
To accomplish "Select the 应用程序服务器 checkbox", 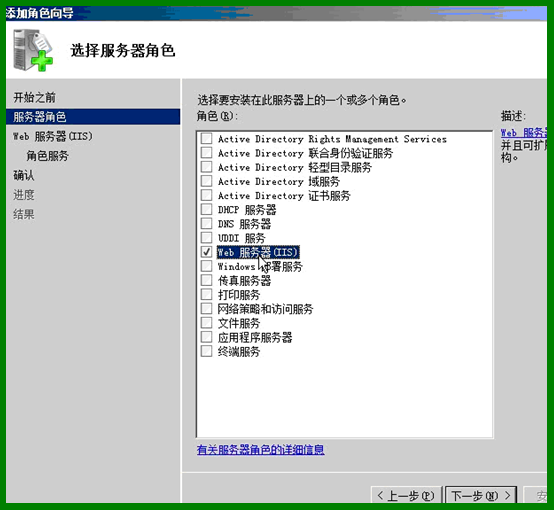I will [x=206, y=337].
